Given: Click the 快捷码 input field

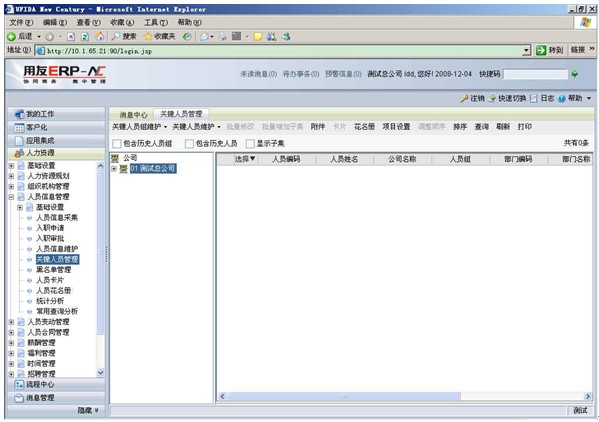Looking at the screenshot, I should 535,74.
